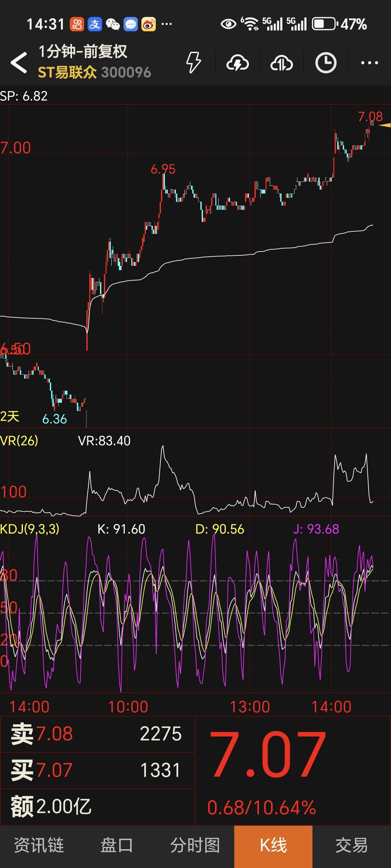391x868 pixels.
Task: Tap the cloud sync arrows icon
Action: pos(282,63)
